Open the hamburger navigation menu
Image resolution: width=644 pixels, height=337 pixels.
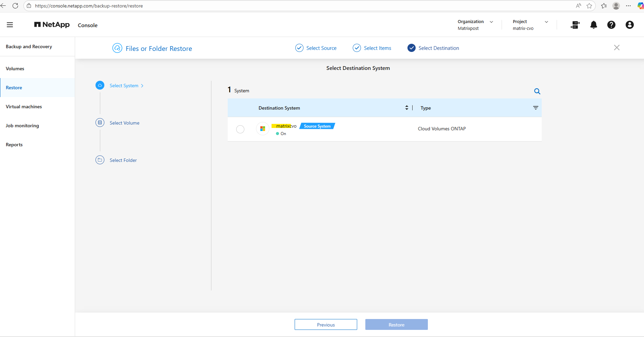coord(10,25)
